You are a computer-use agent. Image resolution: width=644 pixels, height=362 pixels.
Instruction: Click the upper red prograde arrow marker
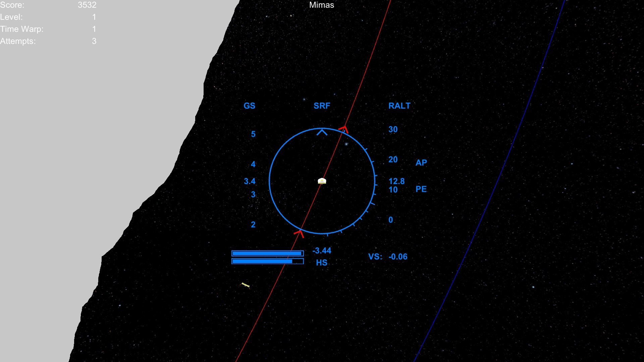(x=344, y=129)
